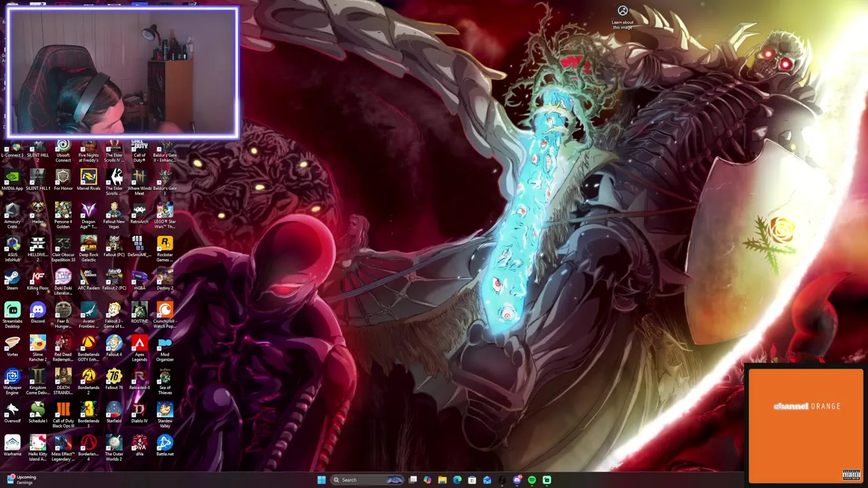Open the Ubisoft Connect shortcut
The image size is (868, 488).
[x=63, y=150]
